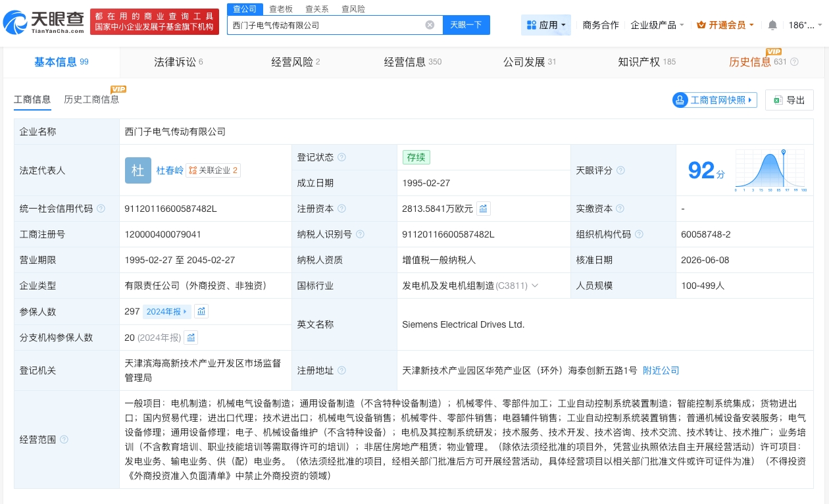This screenshot has height=504, width=829.
Task: Expand 国标行业 chevron after C3811
Action: coord(535,286)
